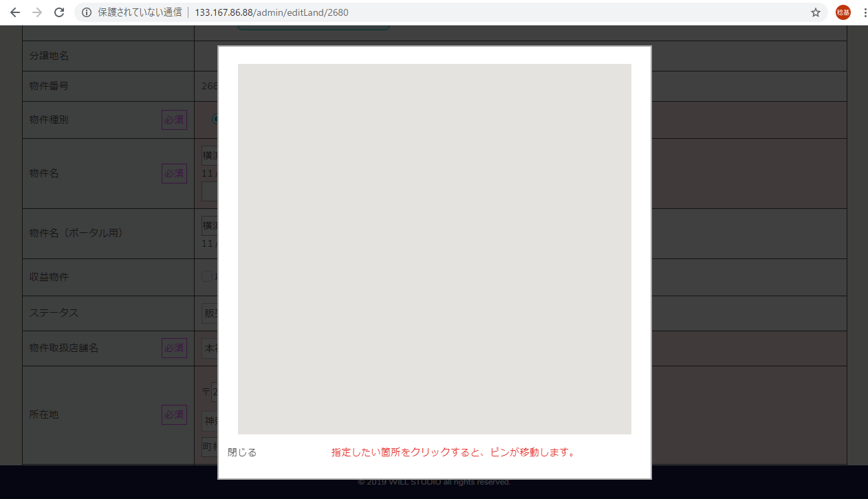The width and height of the screenshot is (868, 499).
Task: Click inside the gray map area
Action: pyautogui.click(x=434, y=249)
